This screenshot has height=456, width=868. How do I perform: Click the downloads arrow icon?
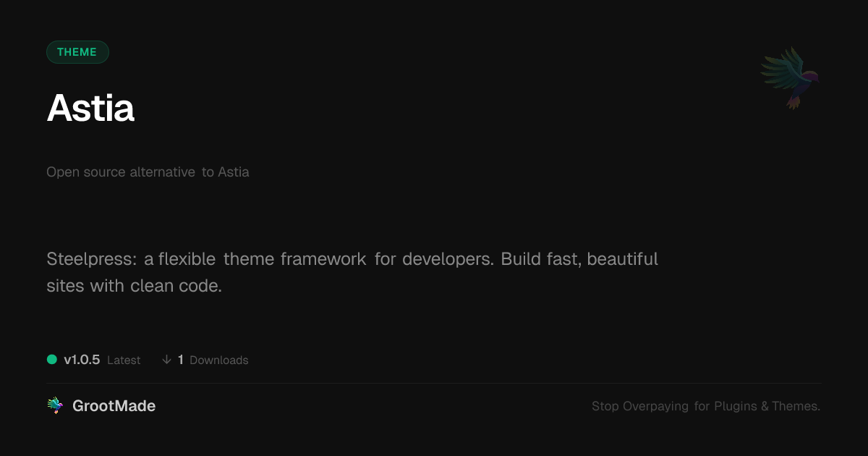[x=166, y=360]
